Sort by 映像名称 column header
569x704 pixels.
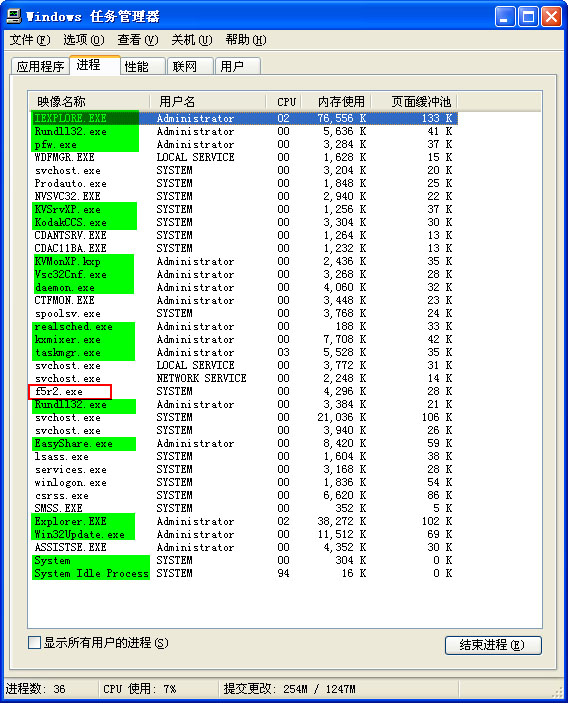pos(89,101)
